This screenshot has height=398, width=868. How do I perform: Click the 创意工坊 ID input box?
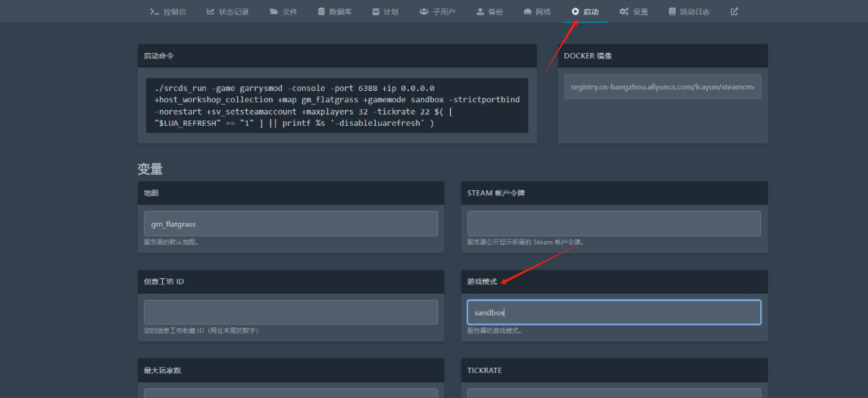click(291, 312)
